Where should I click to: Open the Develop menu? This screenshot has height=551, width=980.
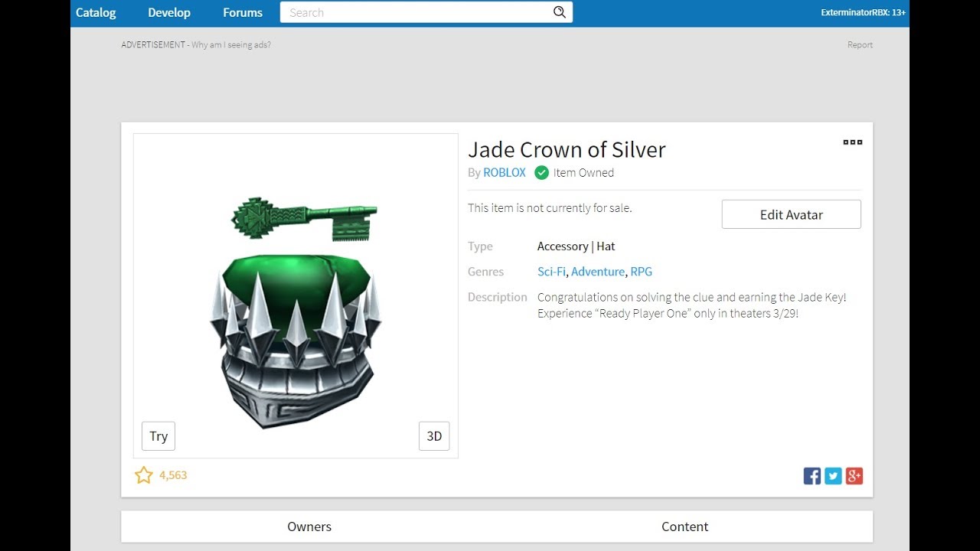(x=169, y=12)
